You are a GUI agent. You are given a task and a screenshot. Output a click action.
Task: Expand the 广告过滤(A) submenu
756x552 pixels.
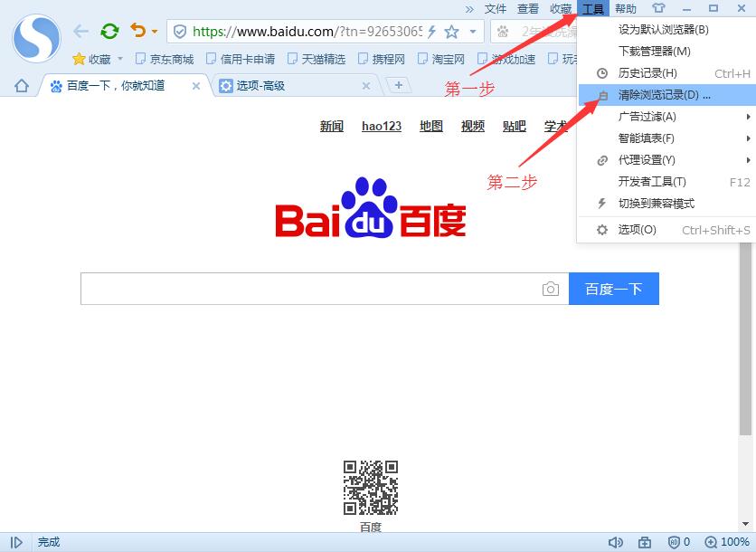(x=666, y=117)
